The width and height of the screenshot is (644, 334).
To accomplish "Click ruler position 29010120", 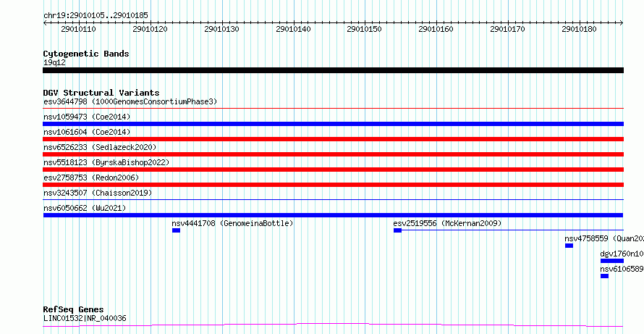I will (151, 29).
